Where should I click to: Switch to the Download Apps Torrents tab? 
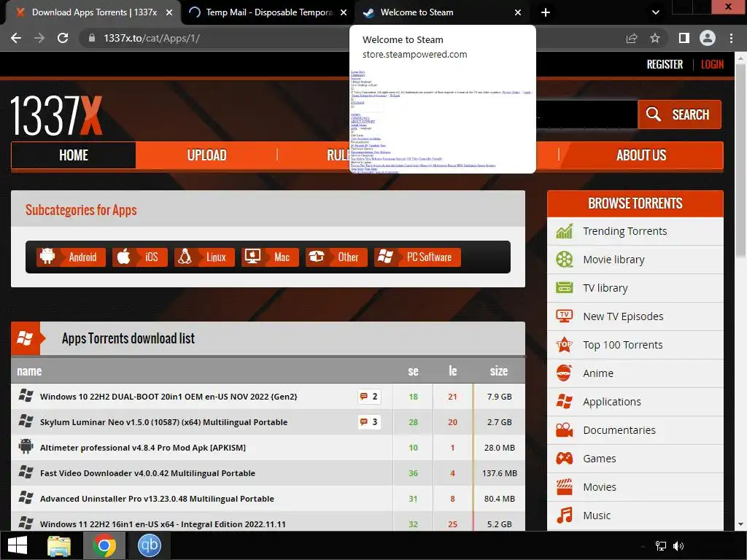94,12
